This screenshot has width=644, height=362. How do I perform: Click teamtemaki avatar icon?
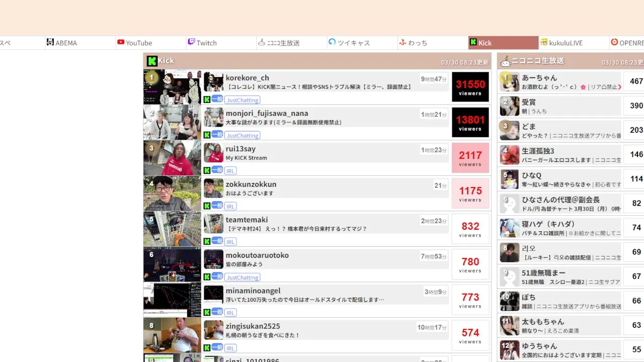(x=213, y=224)
